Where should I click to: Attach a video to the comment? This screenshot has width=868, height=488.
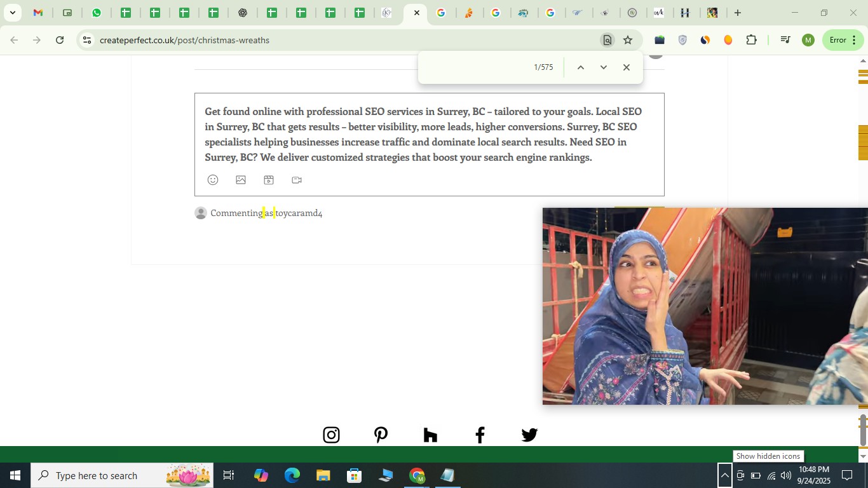(x=297, y=180)
